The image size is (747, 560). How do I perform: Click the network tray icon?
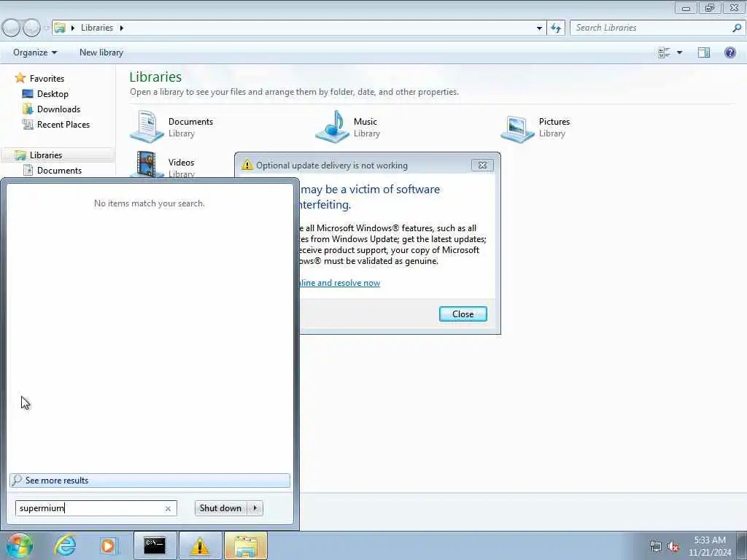pyautogui.click(x=656, y=546)
